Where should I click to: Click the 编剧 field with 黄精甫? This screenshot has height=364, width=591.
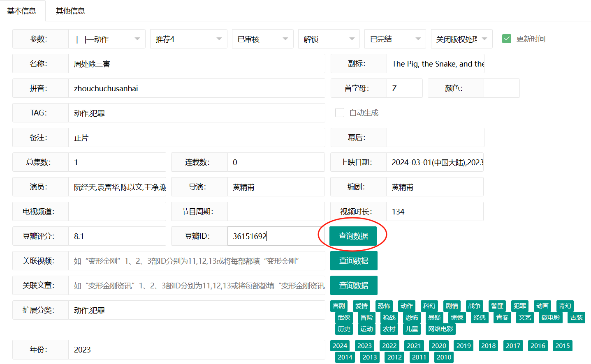coord(435,187)
